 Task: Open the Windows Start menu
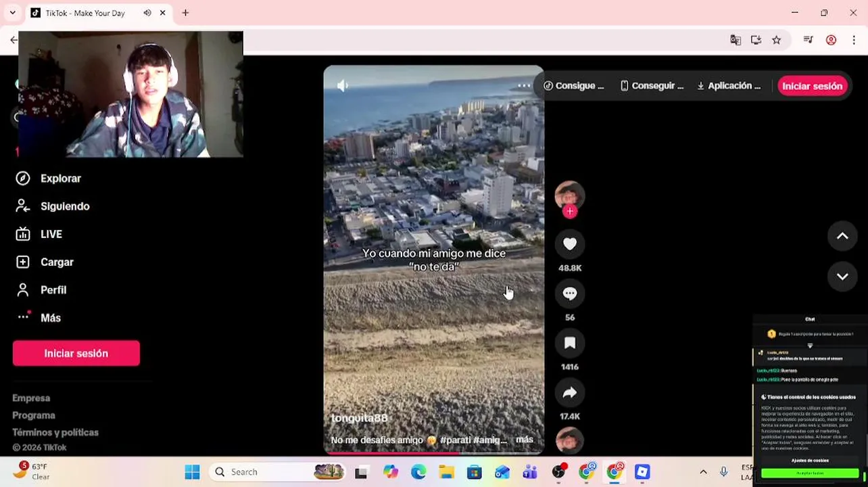pos(192,472)
